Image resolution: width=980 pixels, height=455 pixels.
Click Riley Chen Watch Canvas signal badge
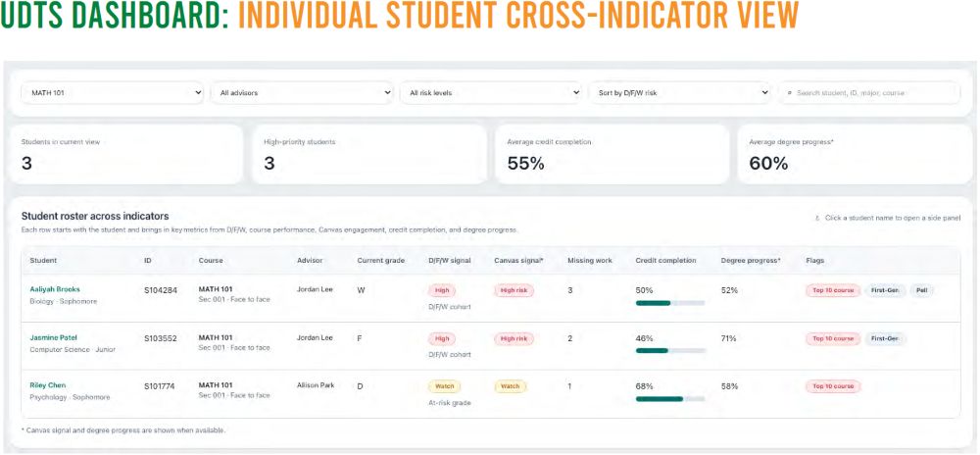510,386
